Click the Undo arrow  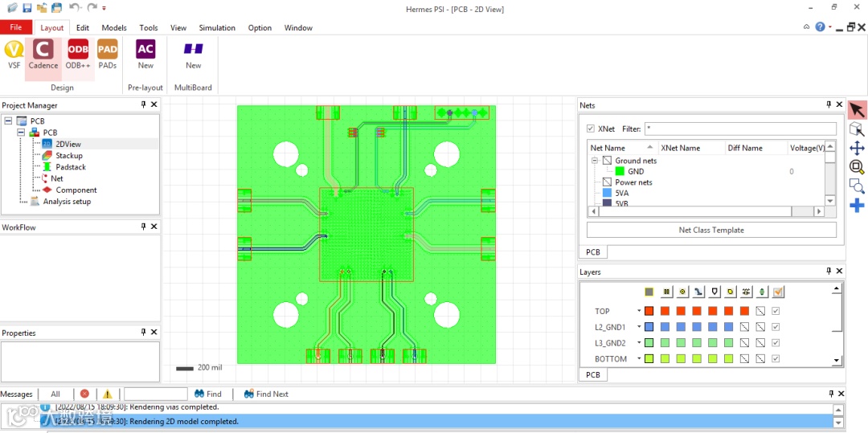(x=75, y=8)
